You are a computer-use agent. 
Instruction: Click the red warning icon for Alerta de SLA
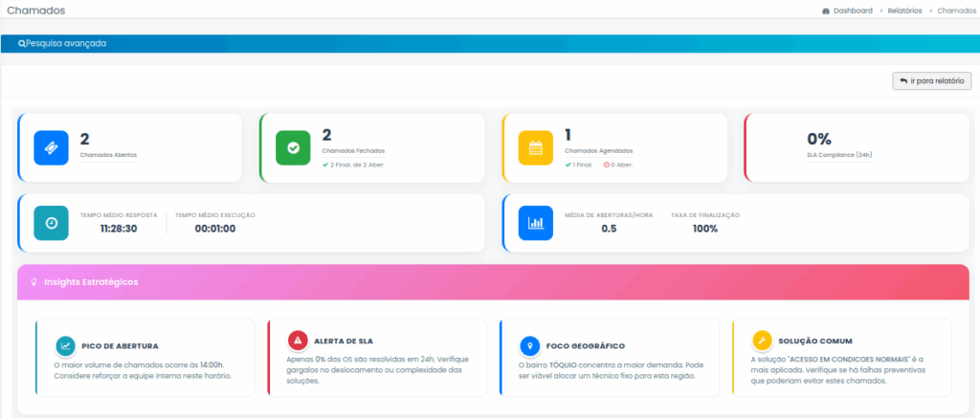[x=298, y=341]
